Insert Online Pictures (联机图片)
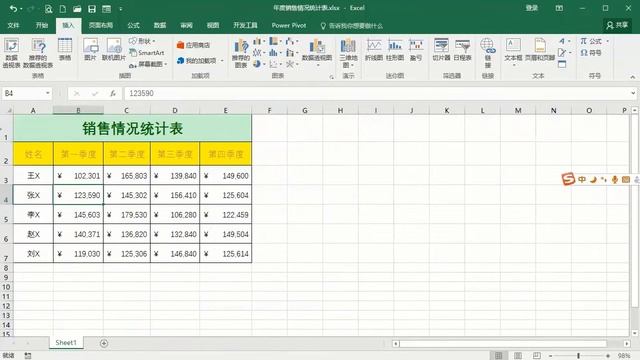 coord(114,50)
